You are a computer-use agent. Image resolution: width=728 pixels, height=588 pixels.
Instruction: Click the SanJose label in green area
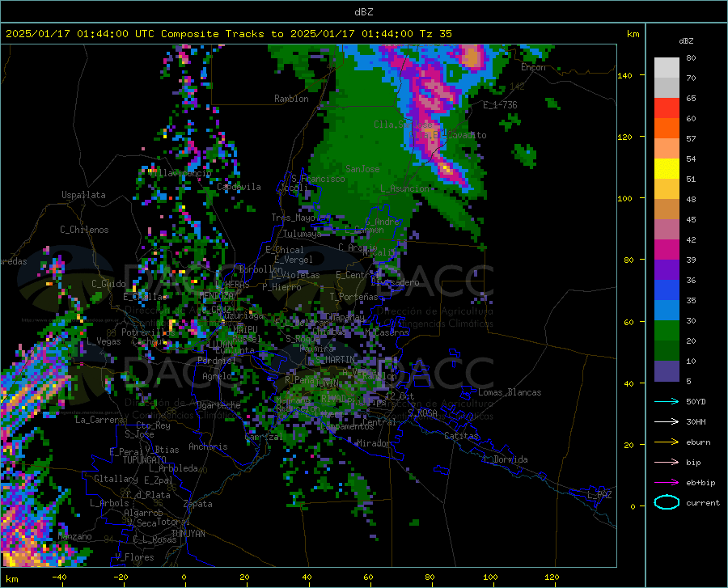(362, 169)
